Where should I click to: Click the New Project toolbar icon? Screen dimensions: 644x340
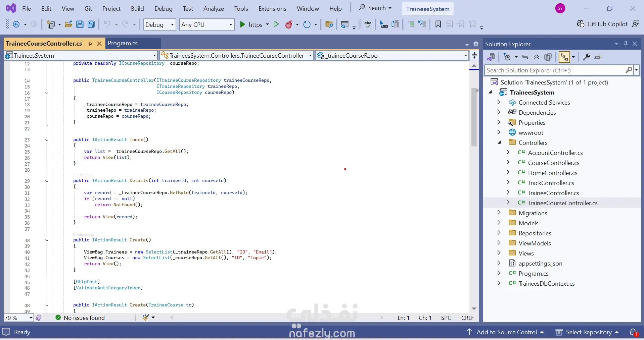point(51,24)
